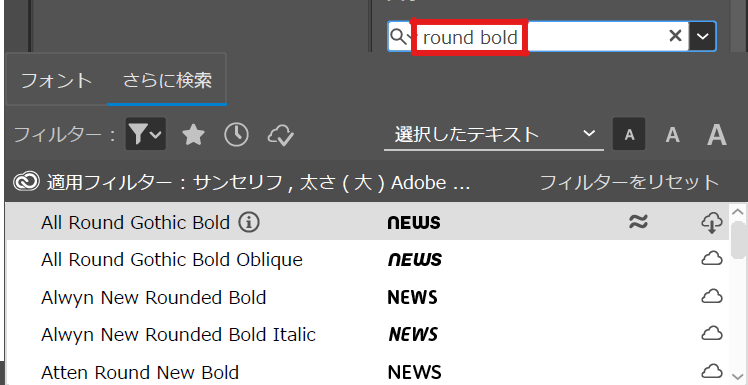This screenshot has width=748, height=385.
Task: Switch to the フォント tab
Action: click(57, 80)
